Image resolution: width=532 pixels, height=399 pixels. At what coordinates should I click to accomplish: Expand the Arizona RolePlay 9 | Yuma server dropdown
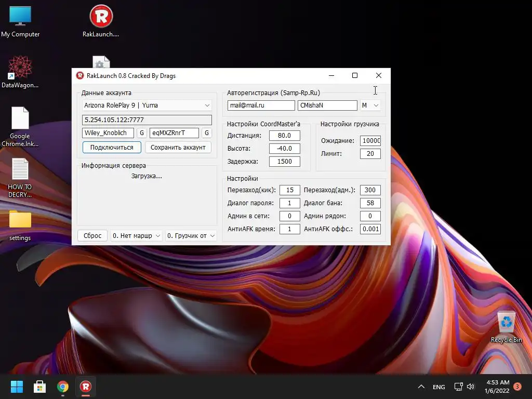tap(147, 105)
